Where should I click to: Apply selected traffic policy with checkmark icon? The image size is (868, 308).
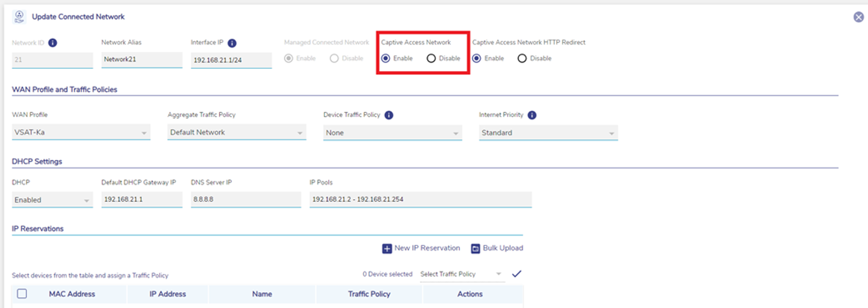(516, 274)
